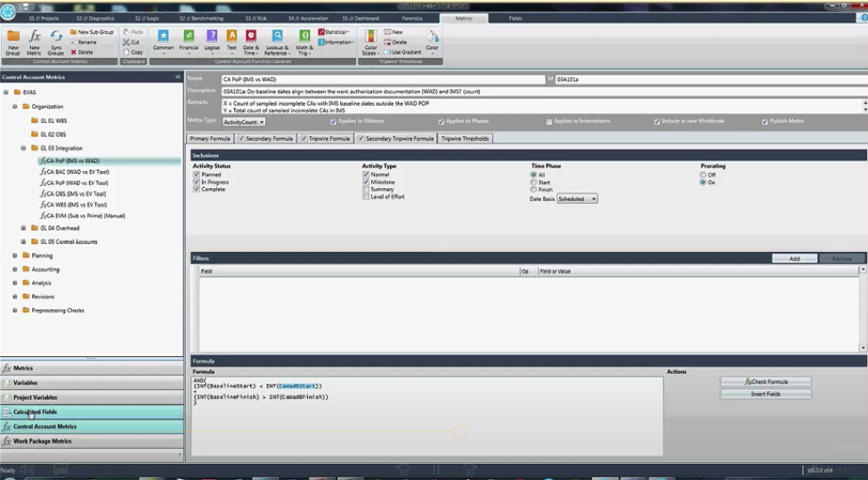Open the Math & Trig functions
Image resolution: width=868 pixels, height=480 pixels.
[x=304, y=37]
